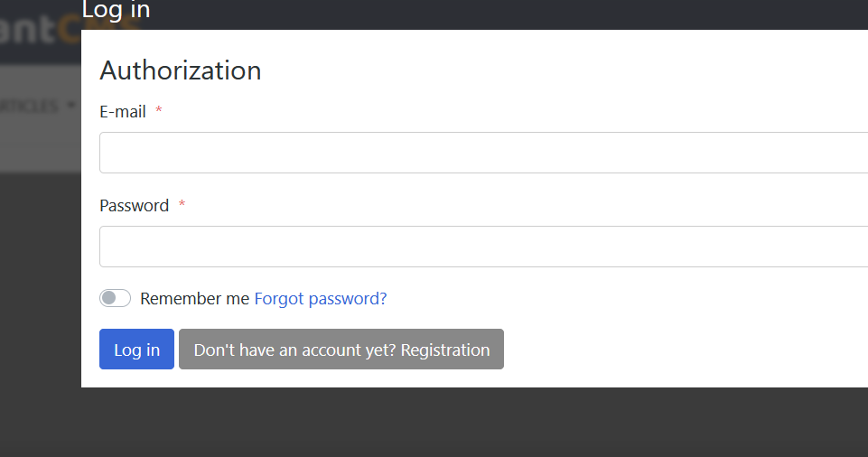Click the dimmed site logo behind overlay
This screenshot has height=457, width=868.
(41, 29)
